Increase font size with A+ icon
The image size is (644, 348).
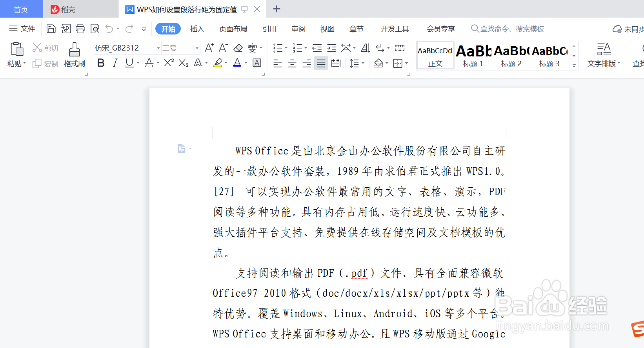(x=209, y=48)
